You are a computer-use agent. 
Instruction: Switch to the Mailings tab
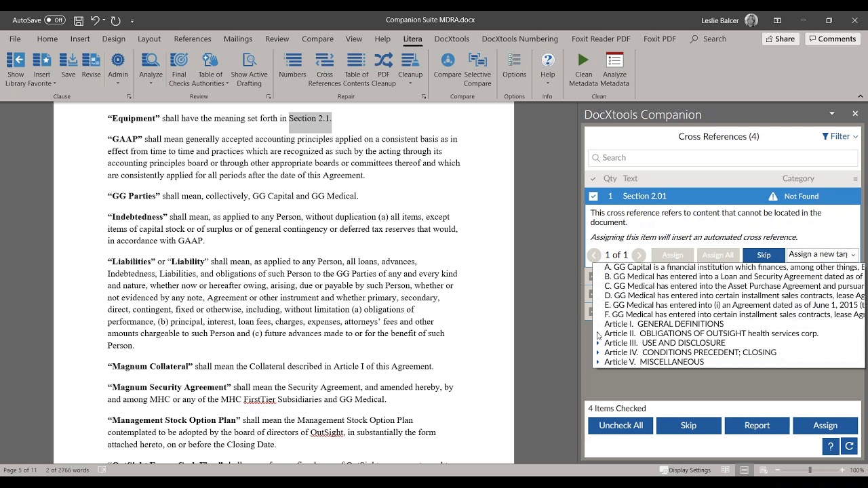coord(238,39)
